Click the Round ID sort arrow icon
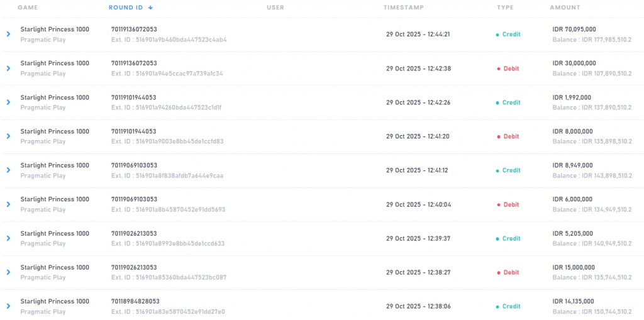644x320 pixels. coord(151,8)
